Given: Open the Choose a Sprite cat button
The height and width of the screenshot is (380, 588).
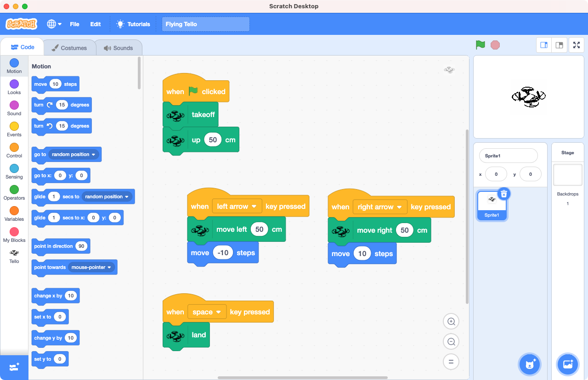Looking at the screenshot, I should click(529, 364).
